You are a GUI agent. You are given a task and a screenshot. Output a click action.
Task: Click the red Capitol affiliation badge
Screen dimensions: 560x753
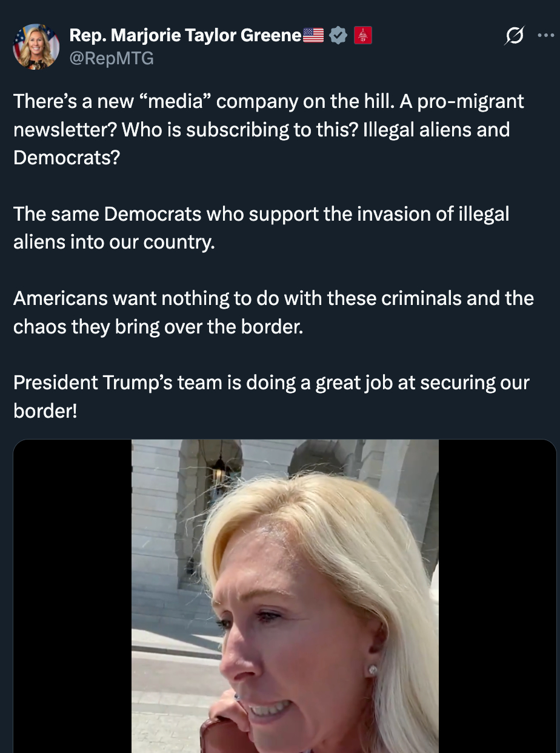click(x=362, y=36)
